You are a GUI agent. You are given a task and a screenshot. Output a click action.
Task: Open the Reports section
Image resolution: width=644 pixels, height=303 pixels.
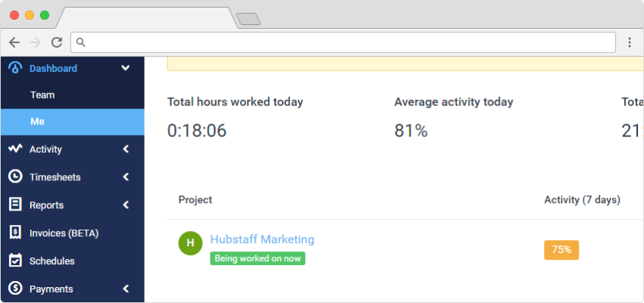pos(72,205)
